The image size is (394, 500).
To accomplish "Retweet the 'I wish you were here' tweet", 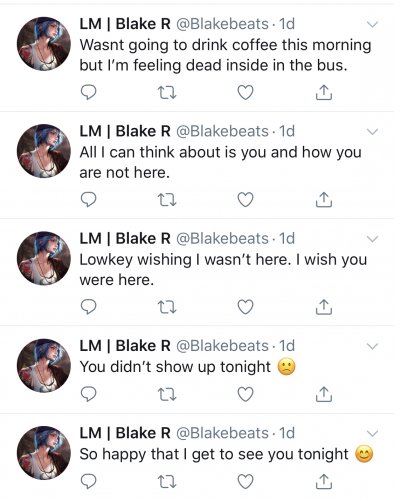I will coord(167,308).
